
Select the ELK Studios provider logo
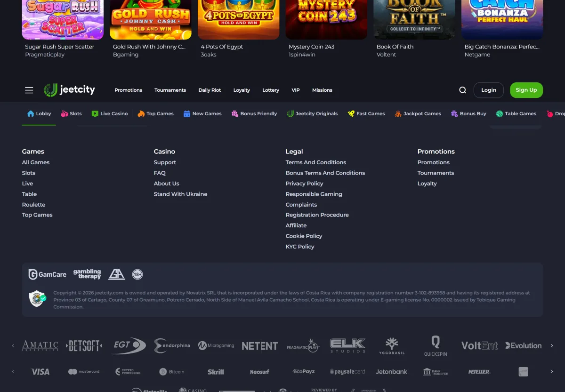click(x=347, y=346)
